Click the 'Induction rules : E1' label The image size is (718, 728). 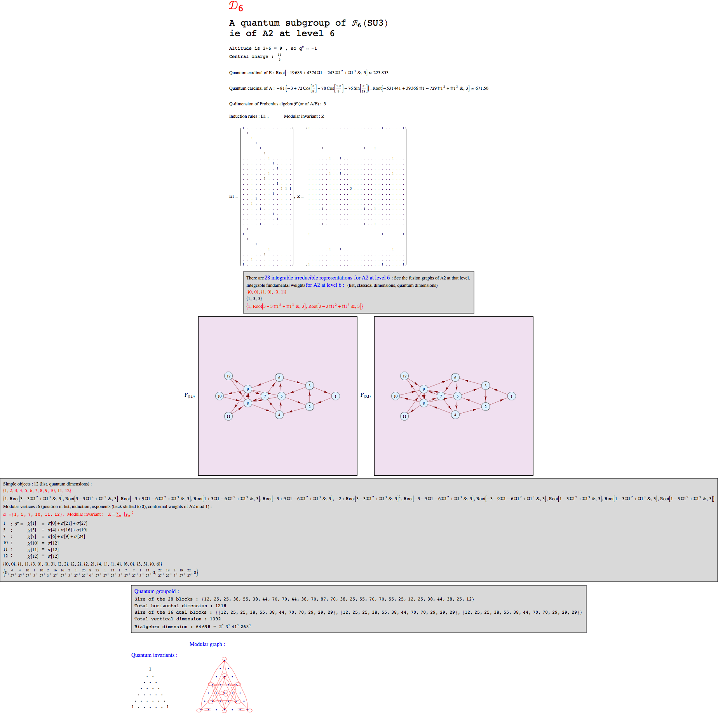pos(249,116)
